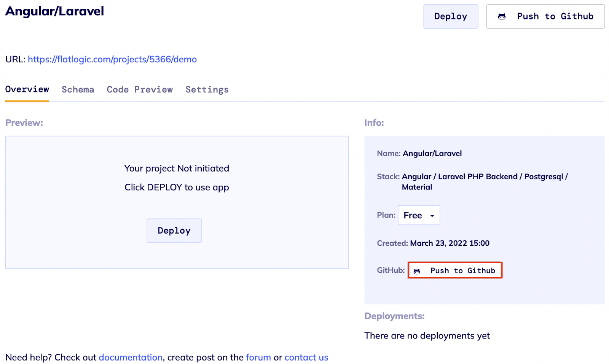
Task: Click the Deploy button inside the Preview box
Action: 174,230
